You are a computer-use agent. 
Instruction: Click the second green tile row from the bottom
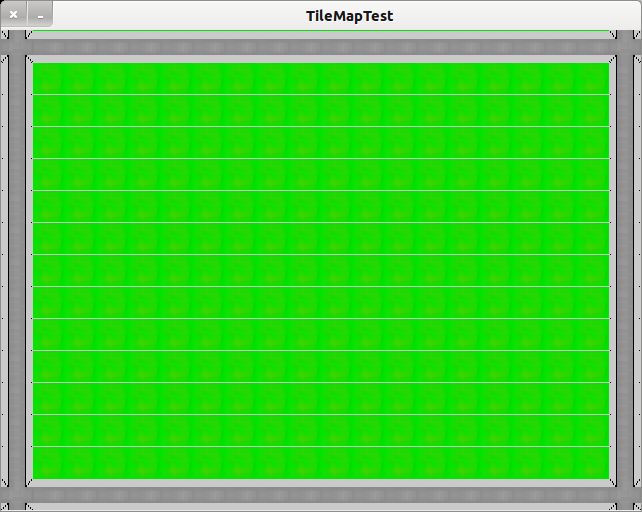click(321, 430)
